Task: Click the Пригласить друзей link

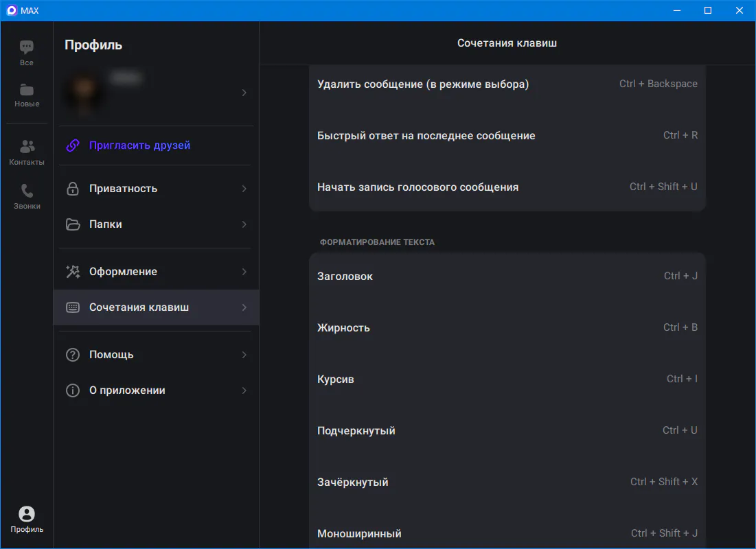Action: [139, 145]
